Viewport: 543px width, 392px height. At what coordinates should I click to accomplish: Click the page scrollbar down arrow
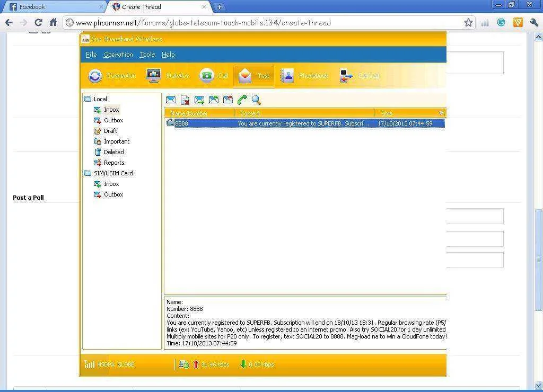[539, 385]
